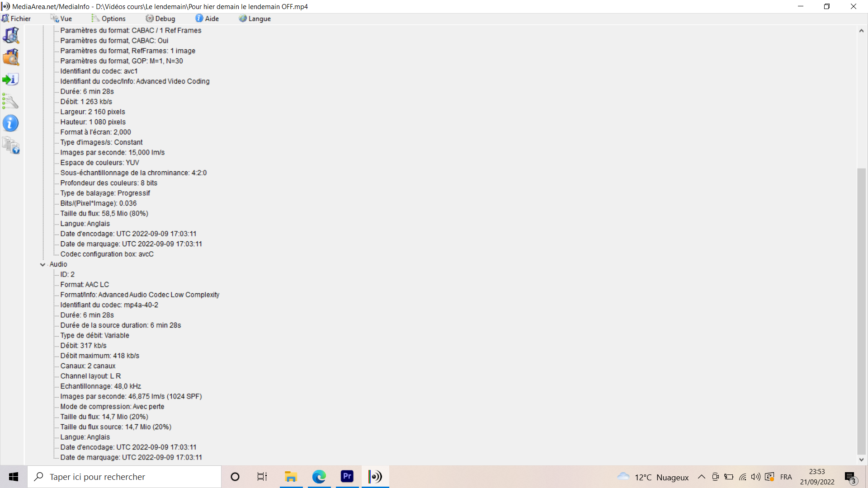This screenshot has width=868, height=488.
Task: Open the calendar by clicking the clock
Action: 816,477
